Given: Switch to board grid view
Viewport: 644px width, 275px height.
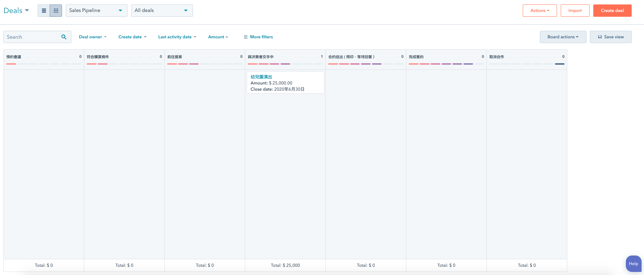Looking at the screenshot, I should pyautogui.click(x=56, y=11).
